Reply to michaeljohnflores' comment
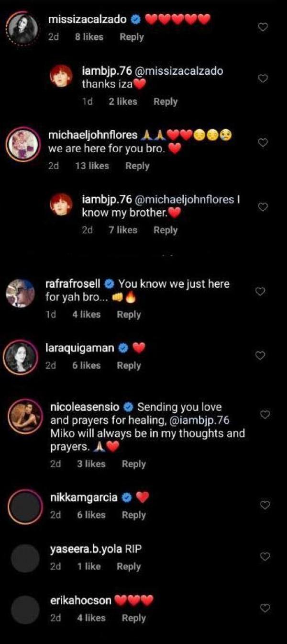 click(137, 166)
